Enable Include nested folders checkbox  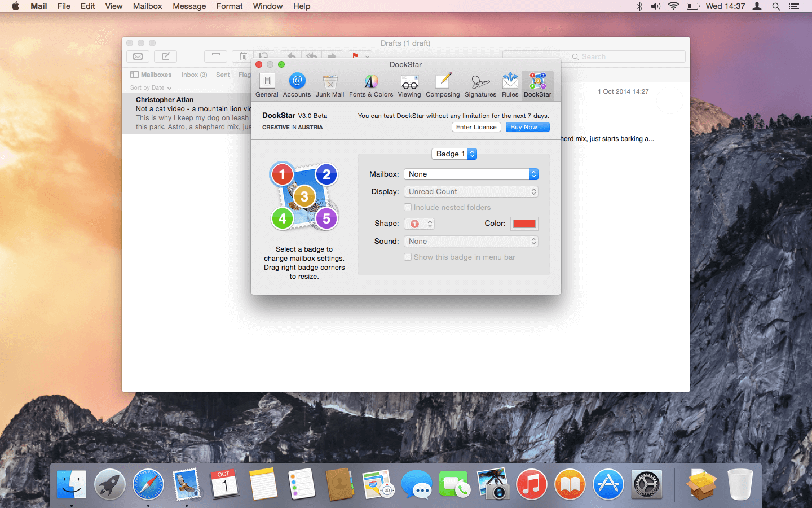coord(408,207)
